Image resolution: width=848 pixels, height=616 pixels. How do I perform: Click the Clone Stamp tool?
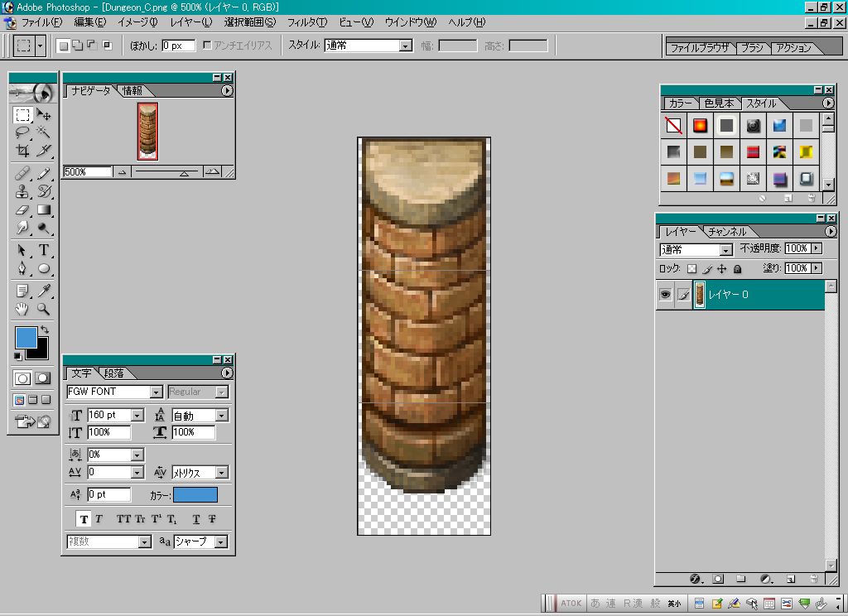[x=22, y=191]
